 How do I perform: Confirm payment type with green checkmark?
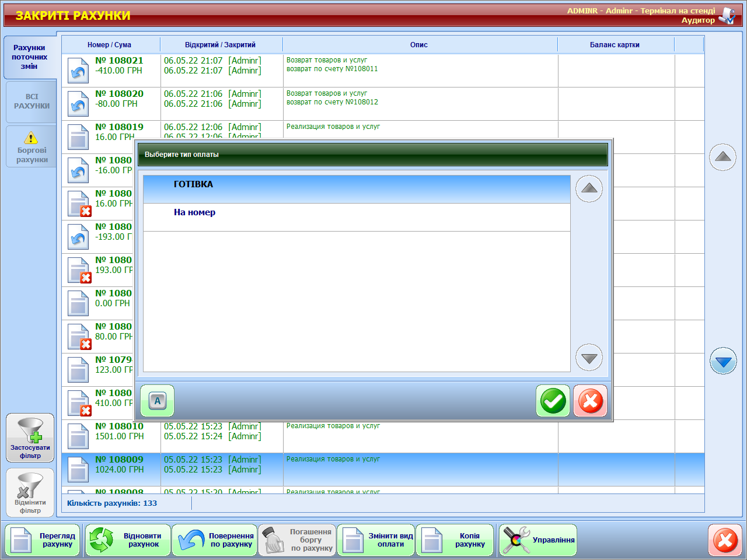(x=552, y=401)
